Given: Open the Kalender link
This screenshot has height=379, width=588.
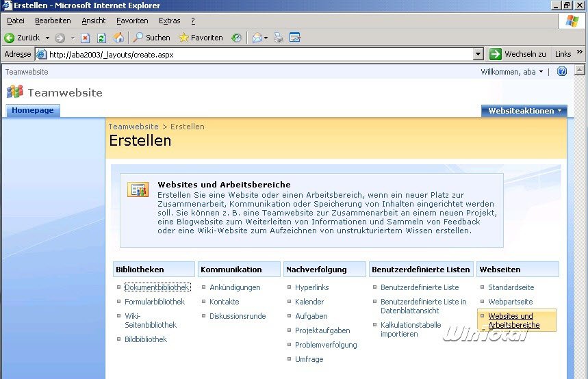Looking at the screenshot, I should click(309, 302).
